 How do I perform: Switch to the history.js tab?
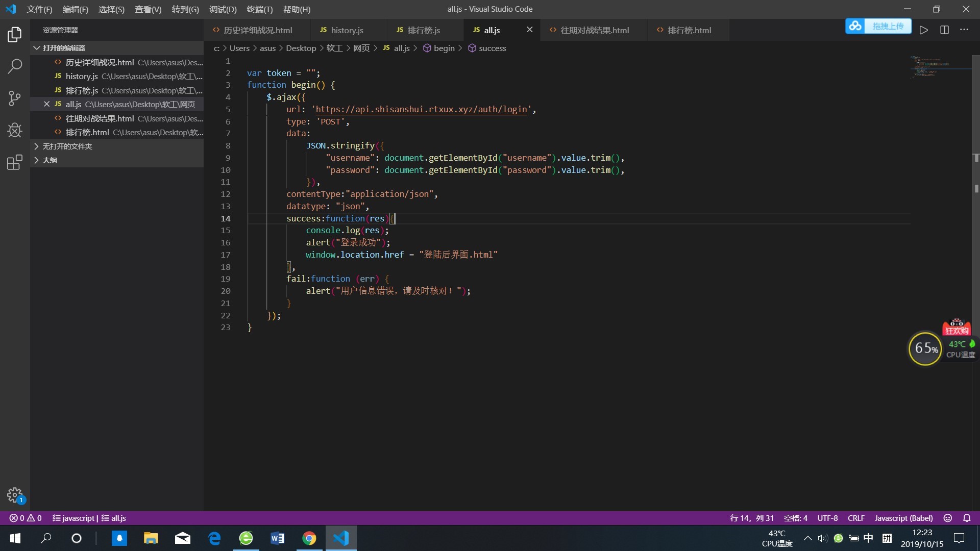click(x=347, y=30)
